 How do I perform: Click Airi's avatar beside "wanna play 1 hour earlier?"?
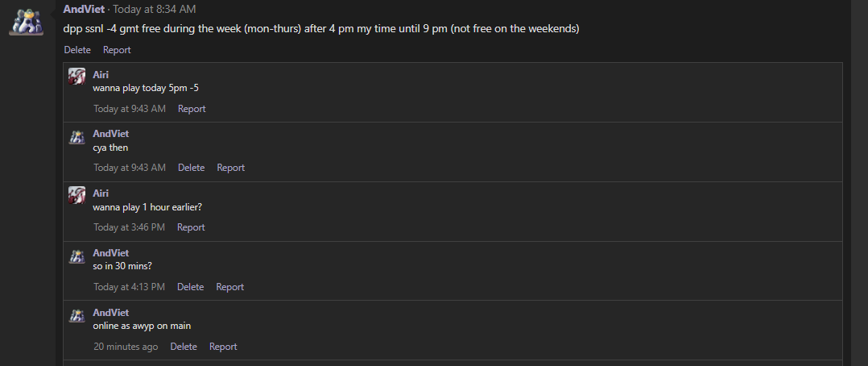coord(77,197)
